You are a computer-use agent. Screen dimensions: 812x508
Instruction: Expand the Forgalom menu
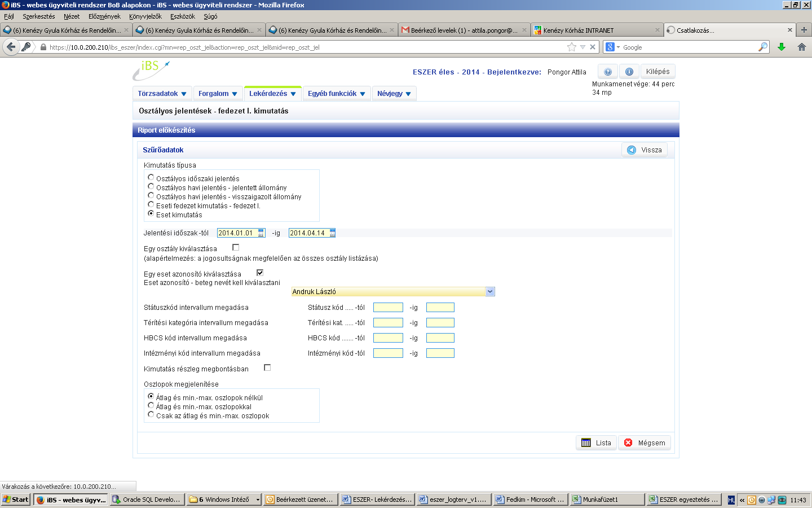[218, 94]
